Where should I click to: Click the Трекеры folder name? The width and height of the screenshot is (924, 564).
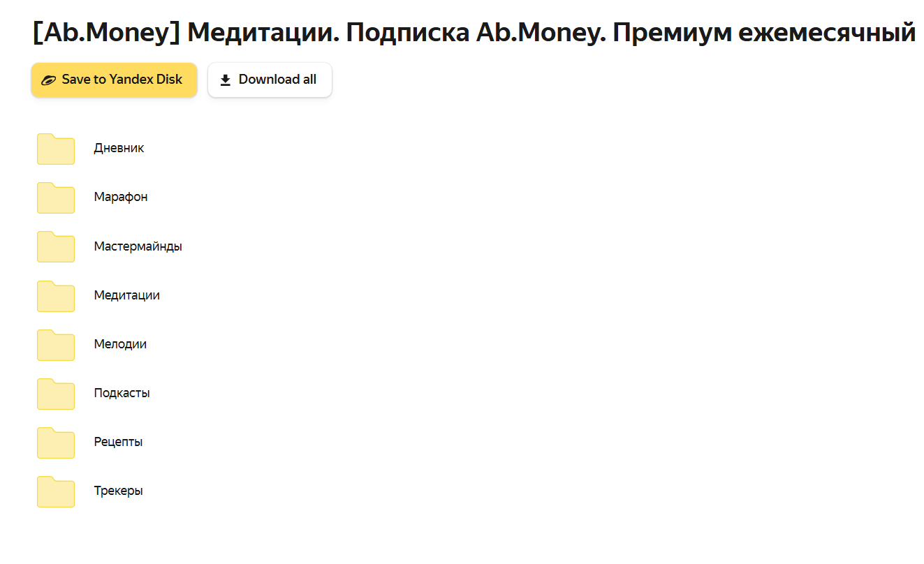point(118,491)
